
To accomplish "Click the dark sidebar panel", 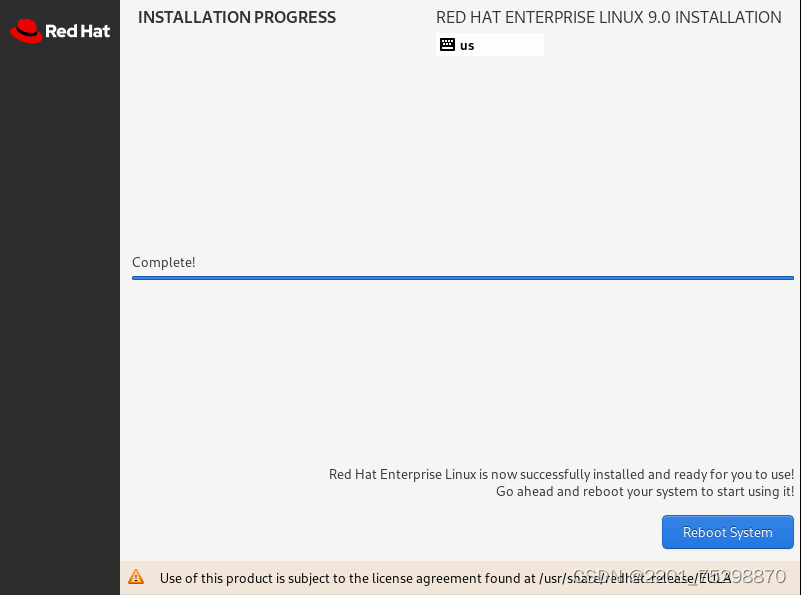I will pos(59,300).
